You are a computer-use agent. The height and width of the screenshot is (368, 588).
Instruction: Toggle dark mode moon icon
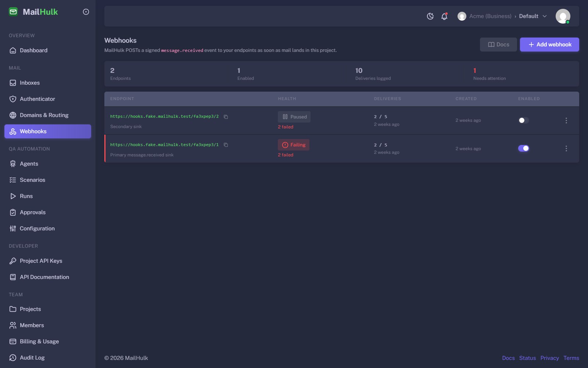[430, 16]
